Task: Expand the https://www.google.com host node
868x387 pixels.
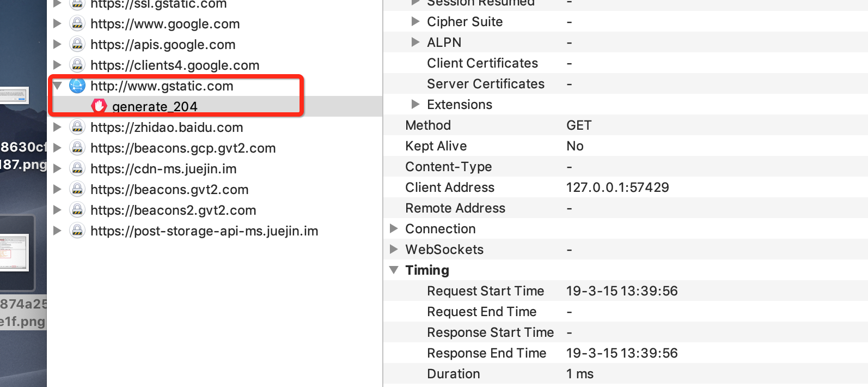Action: coord(57,23)
